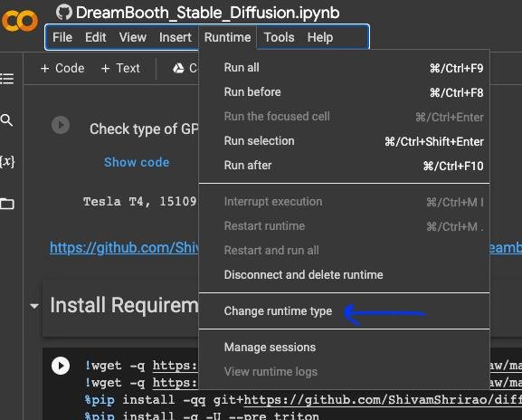Image resolution: width=522 pixels, height=420 pixels.
Task: Run the wget install requirements cell
Action: [x=61, y=366]
